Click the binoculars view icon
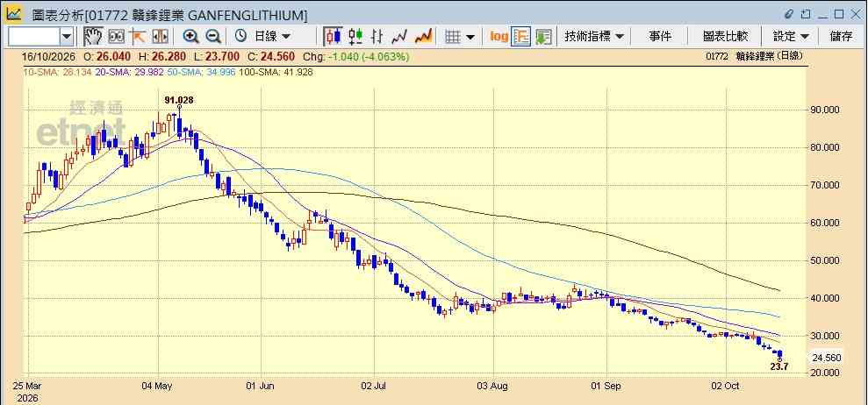Image resolution: width=868 pixels, height=405 pixels. (116, 37)
